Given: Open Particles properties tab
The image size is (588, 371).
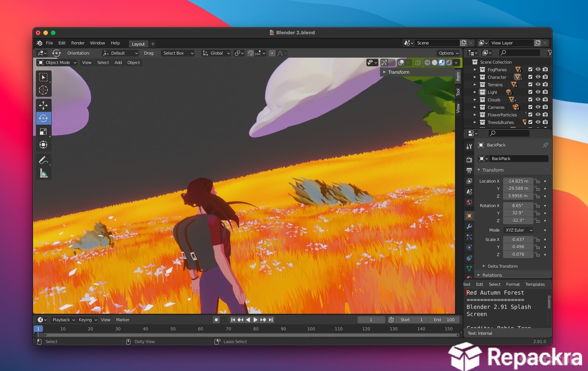Looking at the screenshot, I should 469,237.
